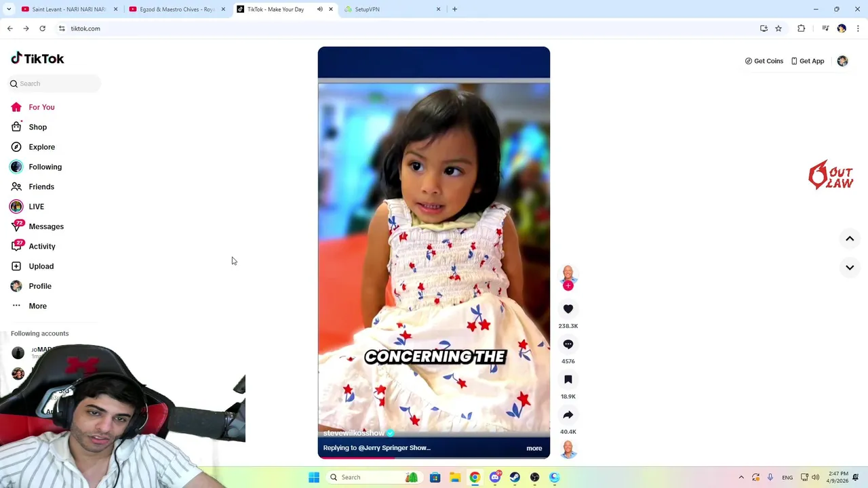Share the video via arrow icon
The image size is (868, 488).
click(x=568, y=415)
